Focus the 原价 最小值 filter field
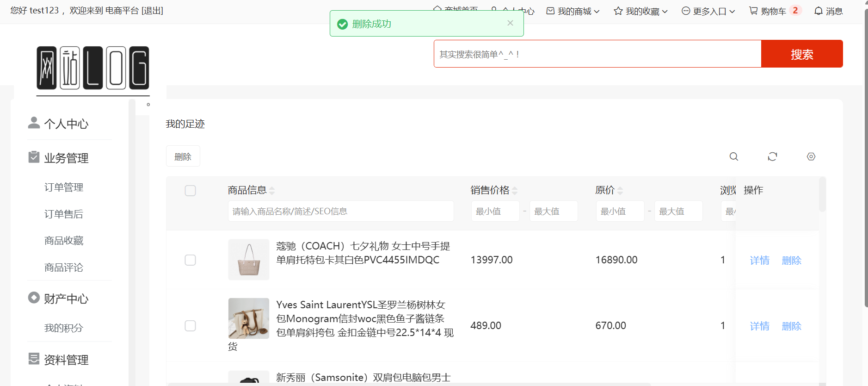The height and width of the screenshot is (386, 868). [x=620, y=211]
